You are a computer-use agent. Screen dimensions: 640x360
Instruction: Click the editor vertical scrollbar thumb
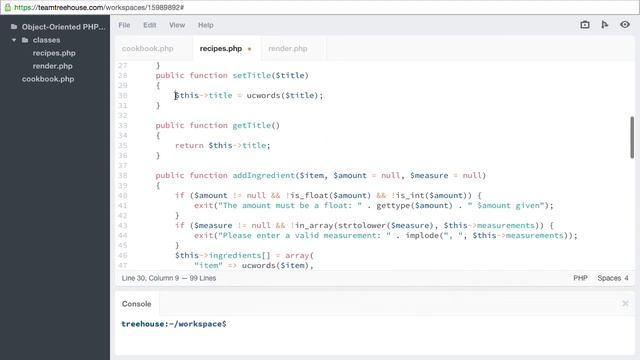coord(632,137)
